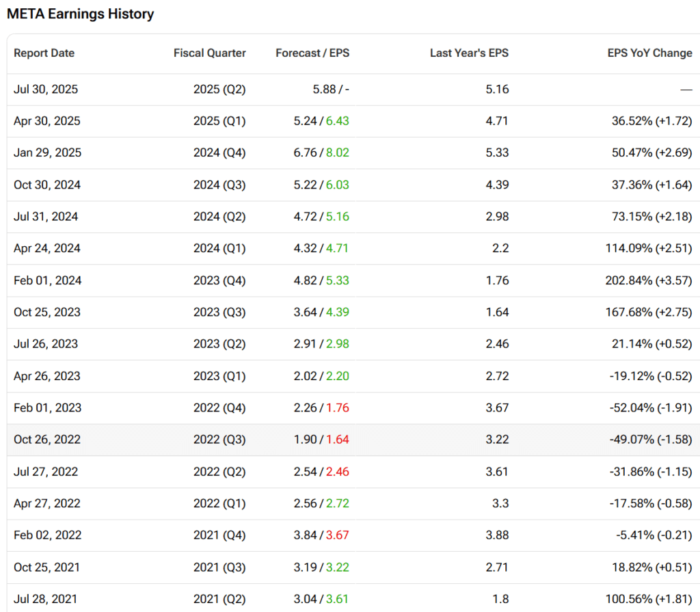Select the "202.84% (+3.57)" YoY change value
The height and width of the screenshot is (612, 700).
649,280
